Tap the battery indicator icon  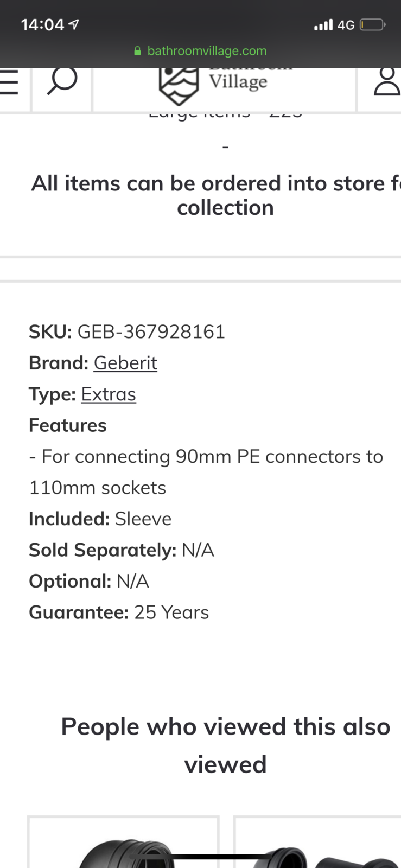(x=372, y=25)
